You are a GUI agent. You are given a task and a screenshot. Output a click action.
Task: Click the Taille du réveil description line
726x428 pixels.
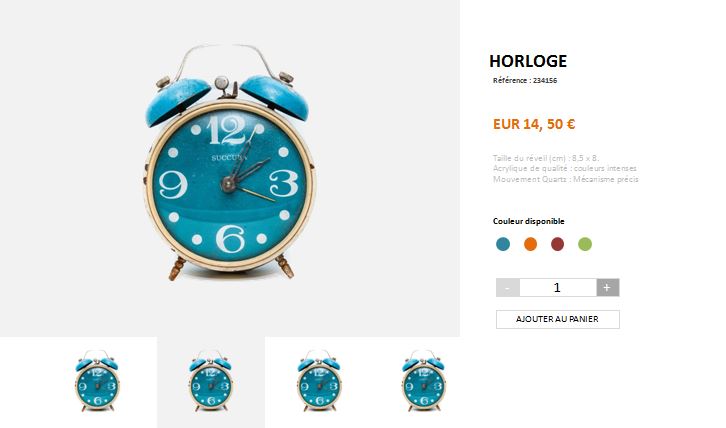(546, 158)
